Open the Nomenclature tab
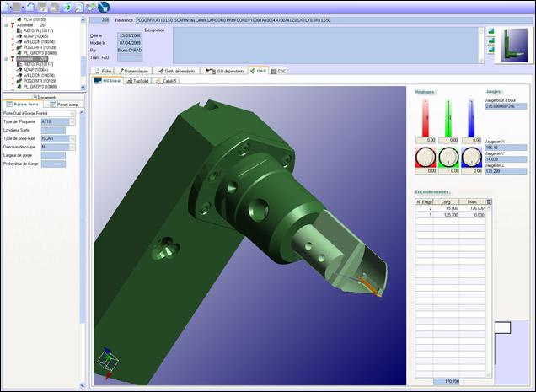This screenshot has width=536, height=392. click(x=136, y=72)
